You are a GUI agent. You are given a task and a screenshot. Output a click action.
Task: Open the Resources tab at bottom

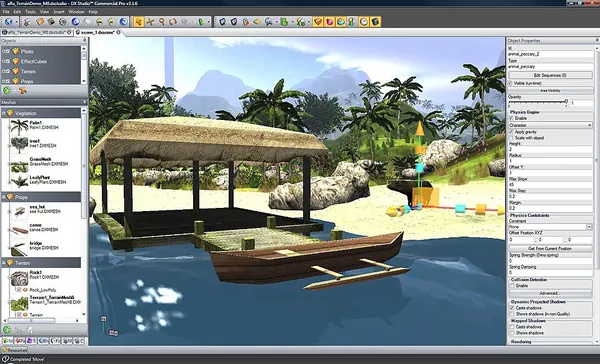pos(15,350)
